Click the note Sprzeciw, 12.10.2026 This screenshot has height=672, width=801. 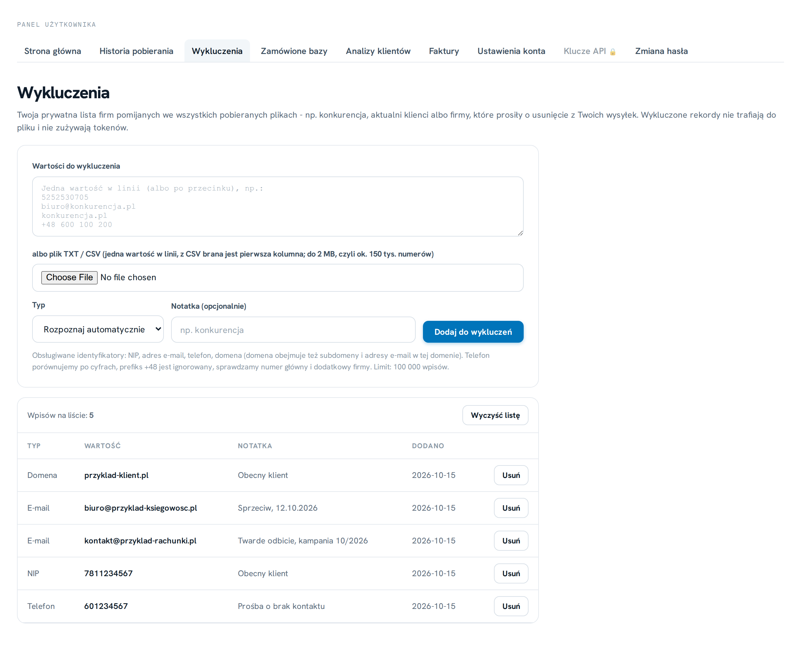[x=278, y=508]
